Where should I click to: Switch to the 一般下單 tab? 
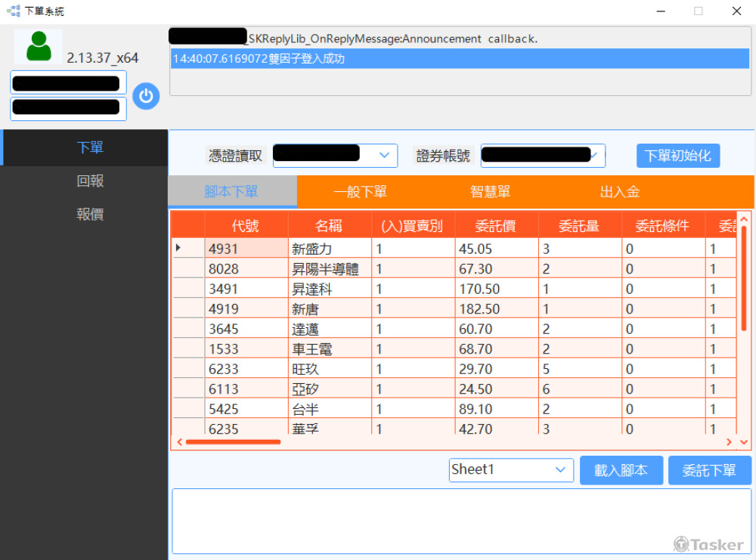click(x=360, y=192)
